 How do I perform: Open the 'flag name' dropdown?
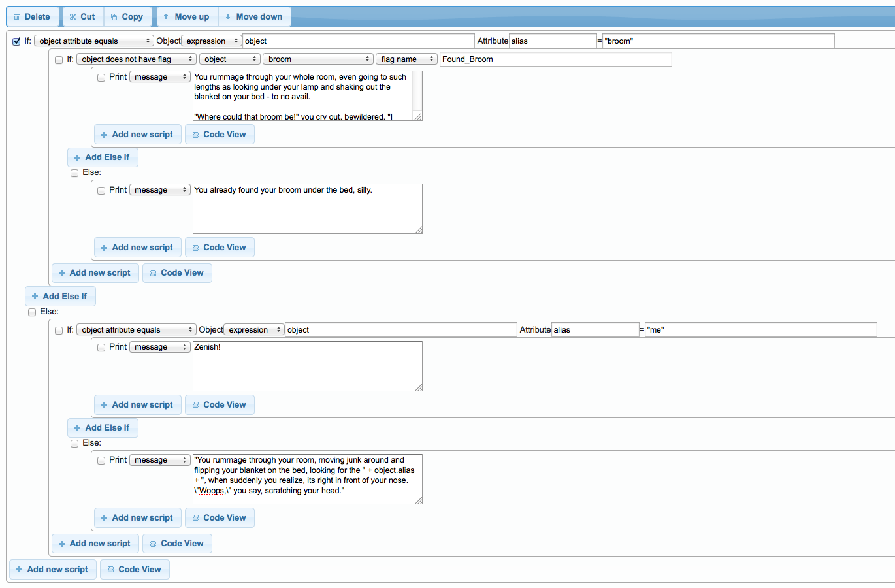pos(406,58)
